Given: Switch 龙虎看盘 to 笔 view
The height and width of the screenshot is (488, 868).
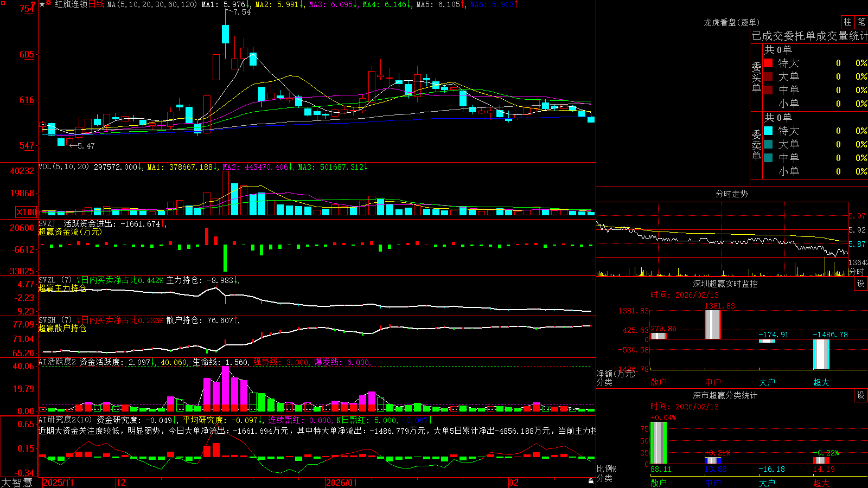Looking at the screenshot, I should [861, 22].
